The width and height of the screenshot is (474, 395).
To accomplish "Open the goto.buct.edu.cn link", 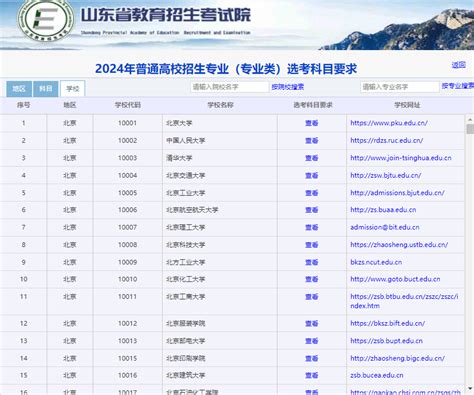I will (x=395, y=279).
